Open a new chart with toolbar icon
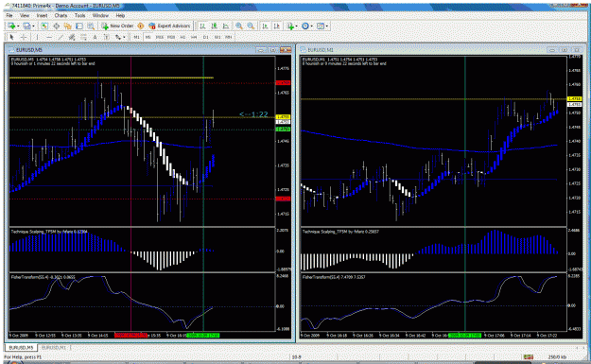 [x=11, y=26]
